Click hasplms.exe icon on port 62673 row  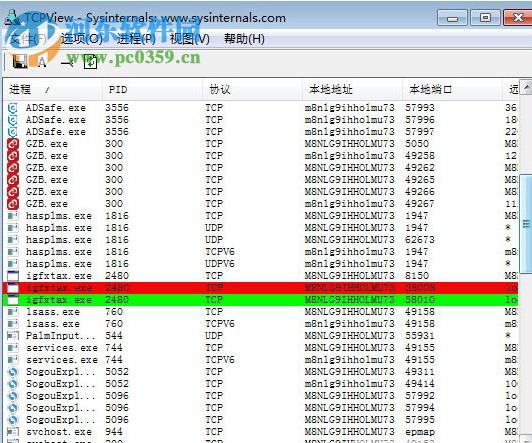13,240
